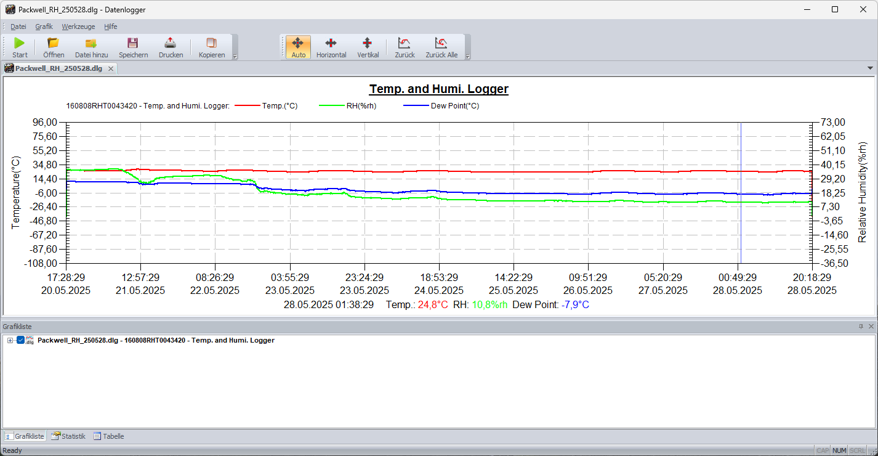Image resolution: width=878 pixels, height=456 pixels.
Task: Uncheck the Packwell_RH_250528.dlg graph checkbox
Action: (x=20, y=340)
